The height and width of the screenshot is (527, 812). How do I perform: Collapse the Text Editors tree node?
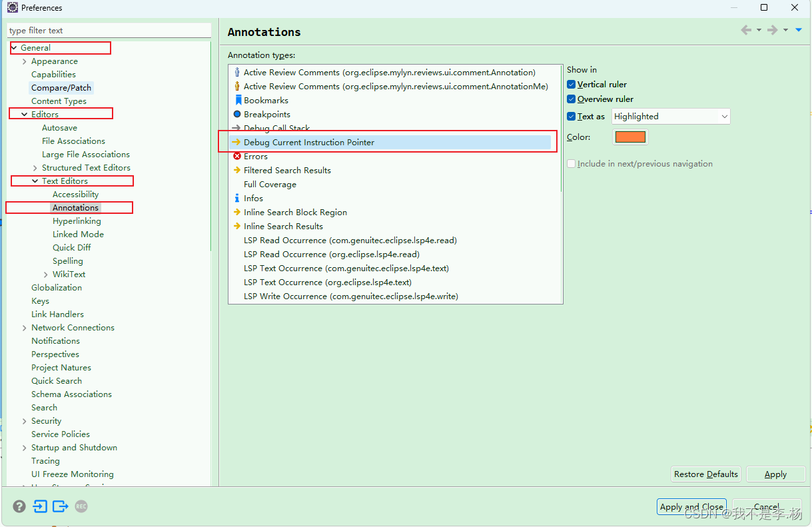pos(35,181)
